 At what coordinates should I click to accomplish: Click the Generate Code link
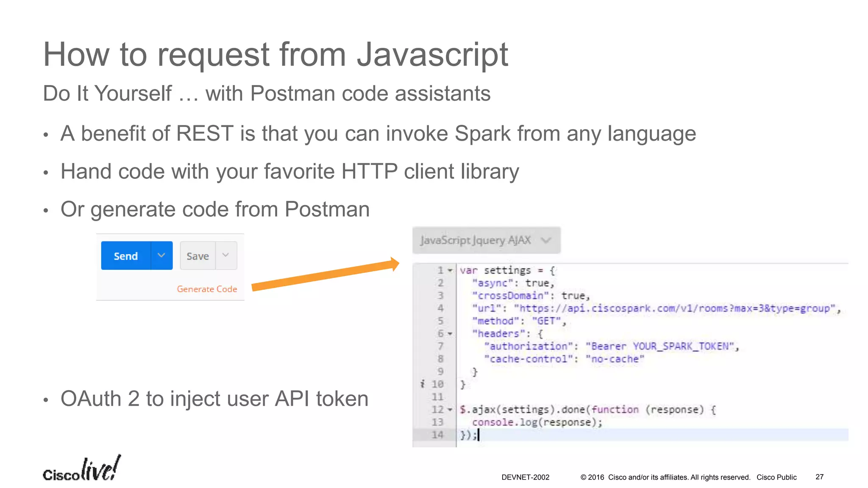(207, 289)
